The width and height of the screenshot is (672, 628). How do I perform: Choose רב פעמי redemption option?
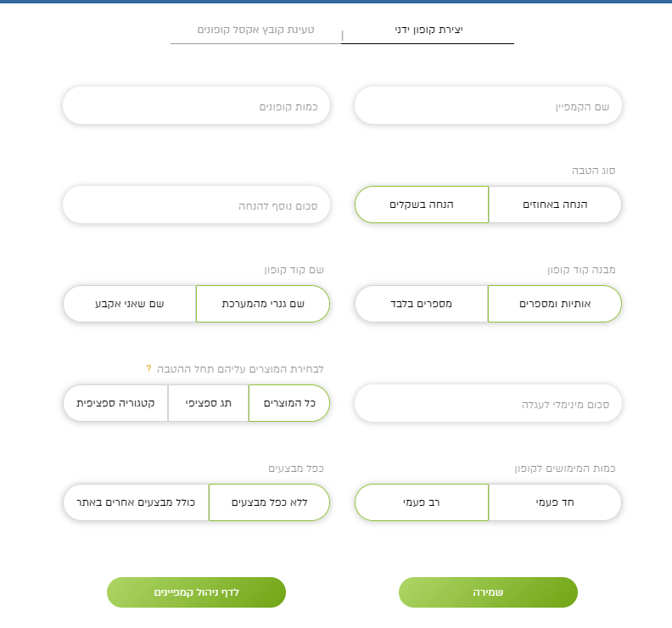(422, 502)
